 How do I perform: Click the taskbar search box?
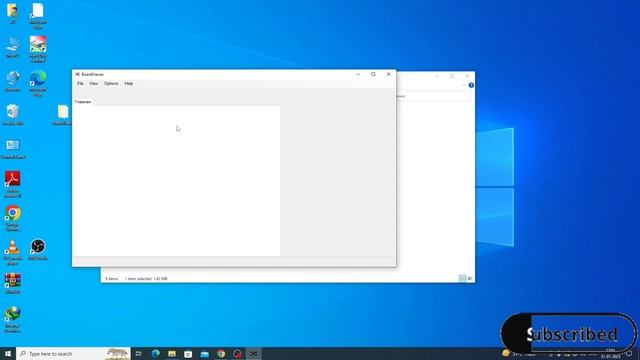[73, 353]
